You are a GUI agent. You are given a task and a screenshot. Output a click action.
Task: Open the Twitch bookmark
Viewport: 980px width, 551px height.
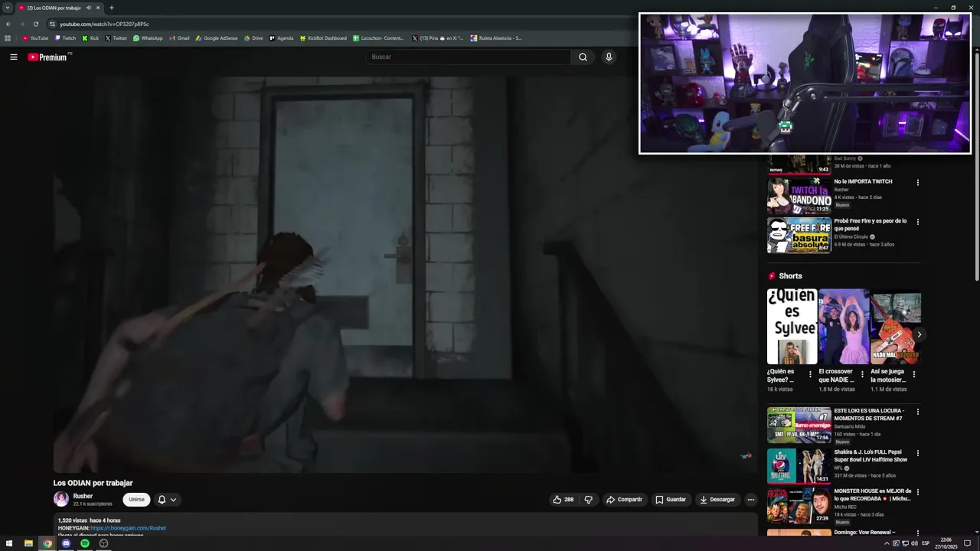65,38
